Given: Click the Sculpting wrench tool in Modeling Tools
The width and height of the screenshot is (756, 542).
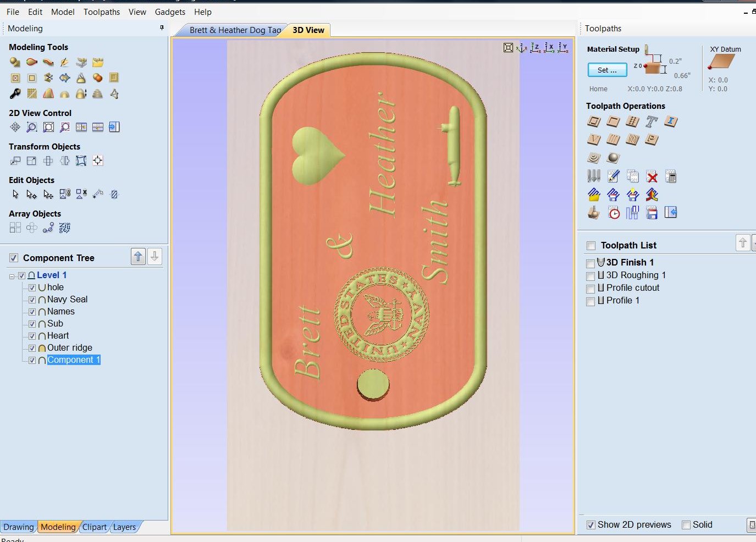Looking at the screenshot, I should click(15, 93).
